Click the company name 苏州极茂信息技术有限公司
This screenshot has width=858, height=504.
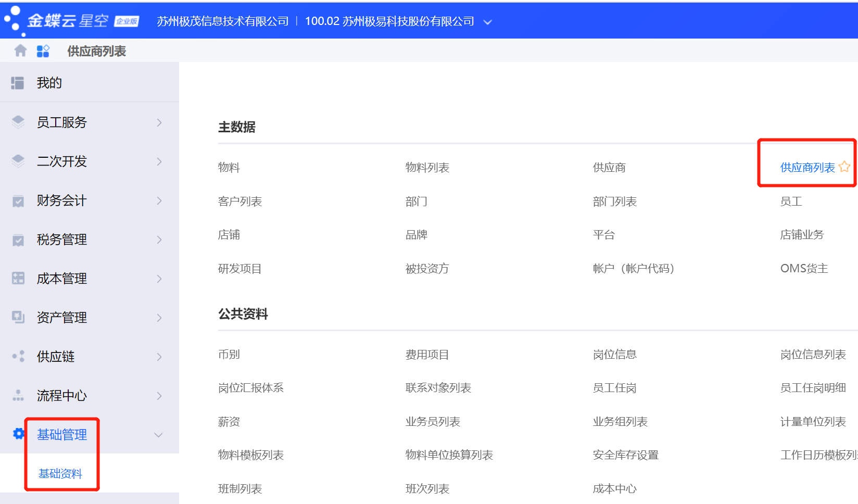[x=223, y=21]
